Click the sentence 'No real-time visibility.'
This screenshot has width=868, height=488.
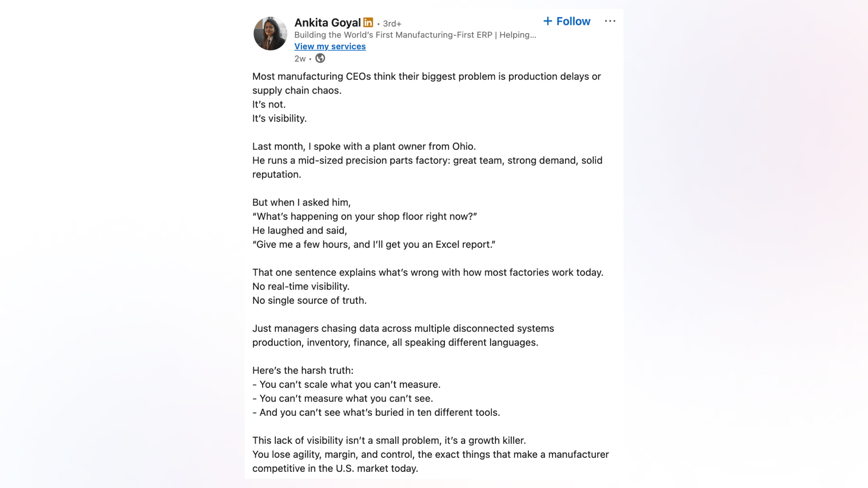coord(301,286)
